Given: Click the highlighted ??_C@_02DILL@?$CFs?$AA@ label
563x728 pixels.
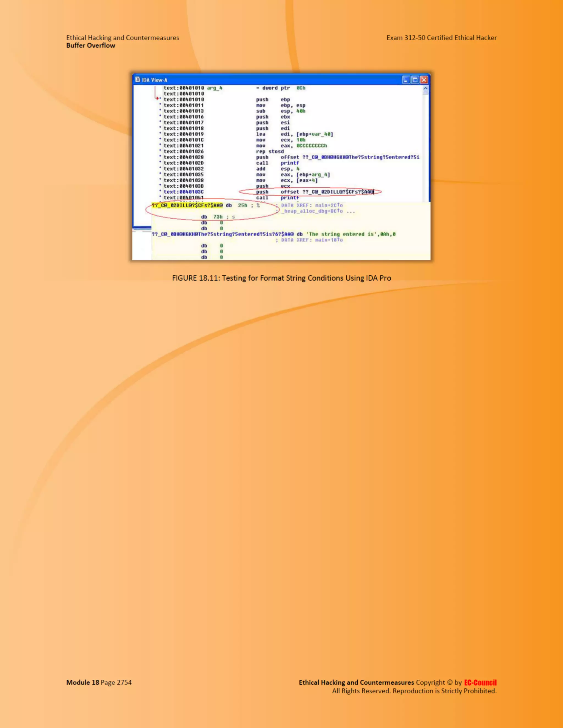Looking at the screenshot, I should pos(187,205).
